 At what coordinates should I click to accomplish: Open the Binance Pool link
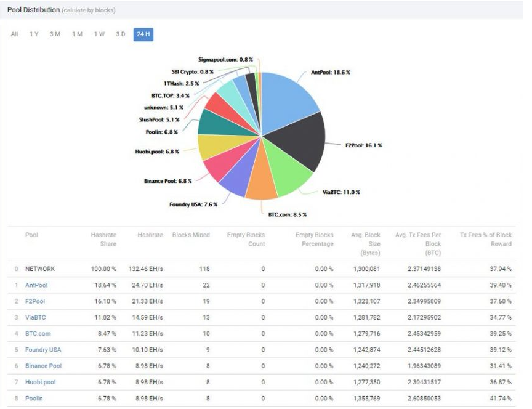44,366
